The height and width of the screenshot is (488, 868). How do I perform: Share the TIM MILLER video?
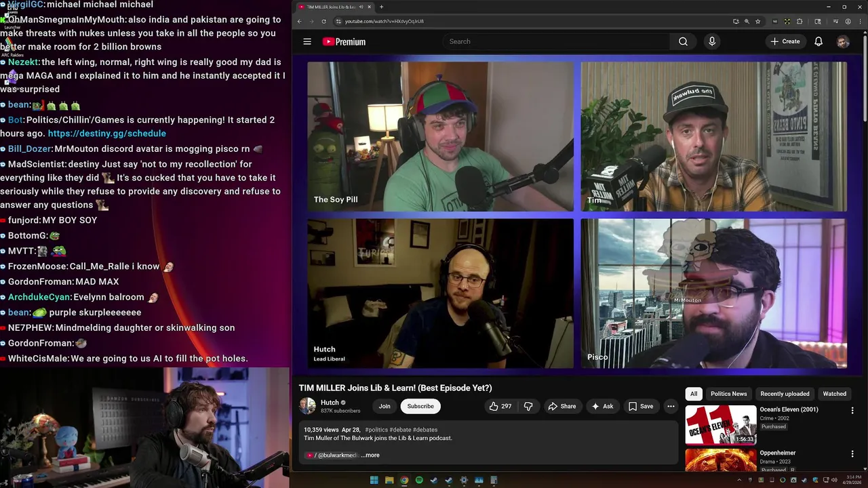pyautogui.click(x=561, y=406)
